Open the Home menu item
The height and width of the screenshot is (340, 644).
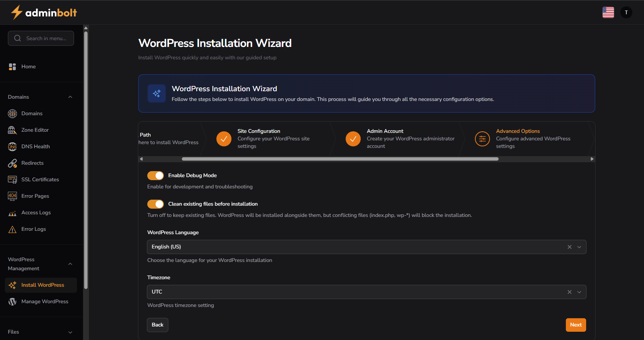click(41, 67)
